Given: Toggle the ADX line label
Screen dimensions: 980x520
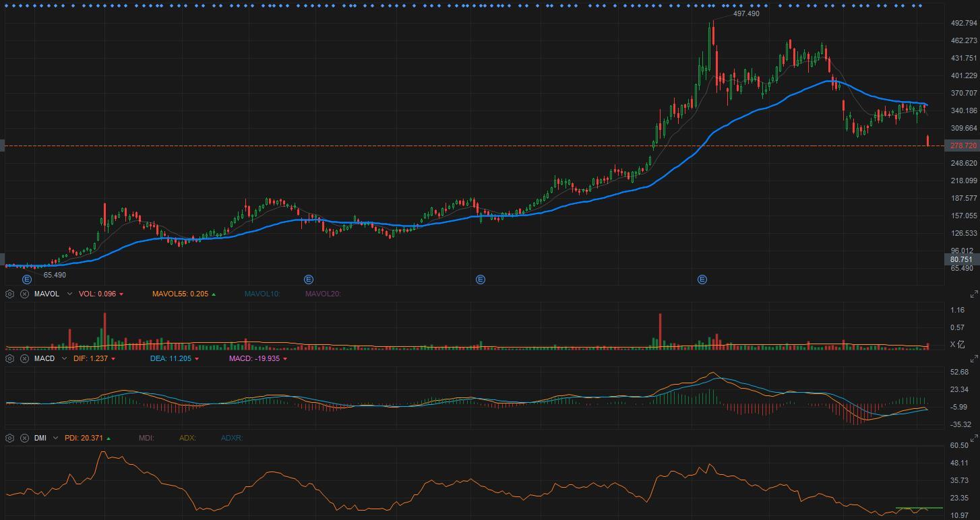Looking at the screenshot, I should pos(187,438).
